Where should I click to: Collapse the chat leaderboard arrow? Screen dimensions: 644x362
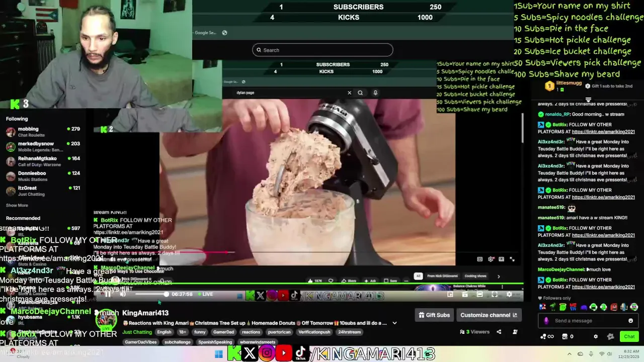[588, 100]
